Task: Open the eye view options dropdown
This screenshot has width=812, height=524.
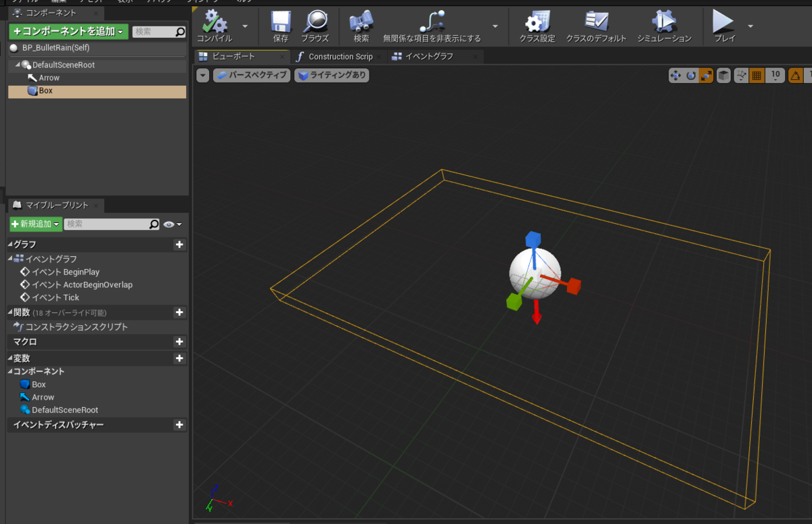Action: click(173, 224)
